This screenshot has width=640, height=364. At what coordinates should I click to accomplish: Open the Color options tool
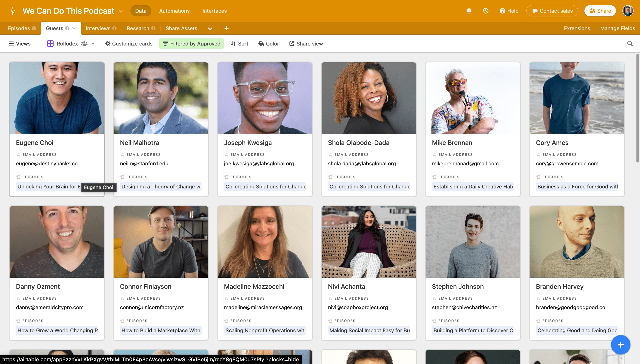click(x=268, y=44)
